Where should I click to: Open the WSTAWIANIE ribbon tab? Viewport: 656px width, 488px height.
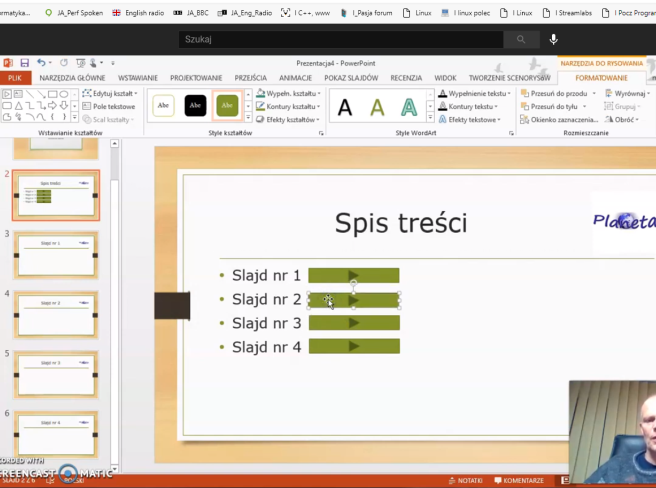pos(138,77)
